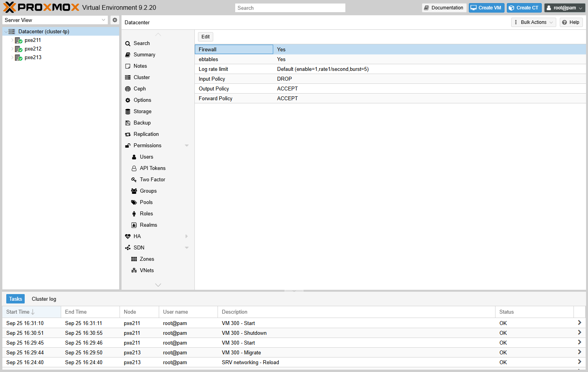Open the root@pam user menu
Viewport: 588px width, 372px height.
564,8
